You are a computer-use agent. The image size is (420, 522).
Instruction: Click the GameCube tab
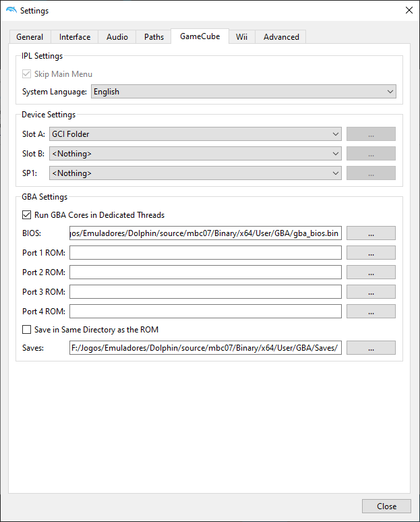tap(200, 36)
